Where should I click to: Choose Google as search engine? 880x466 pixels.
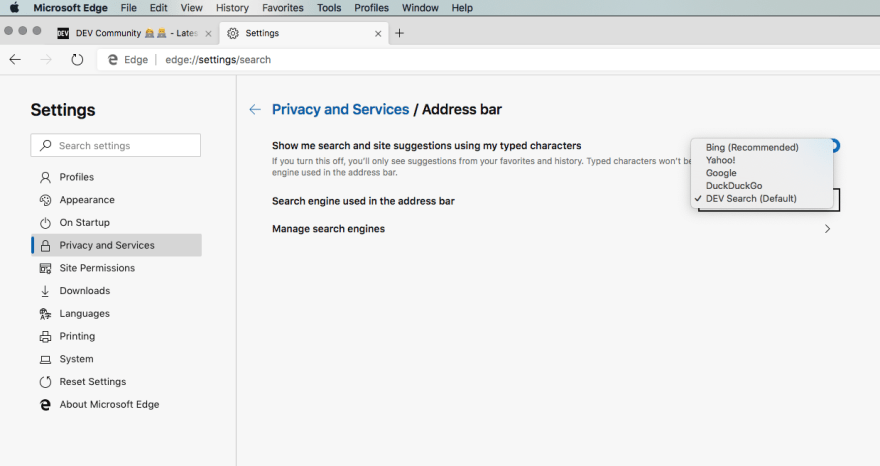coord(721,173)
